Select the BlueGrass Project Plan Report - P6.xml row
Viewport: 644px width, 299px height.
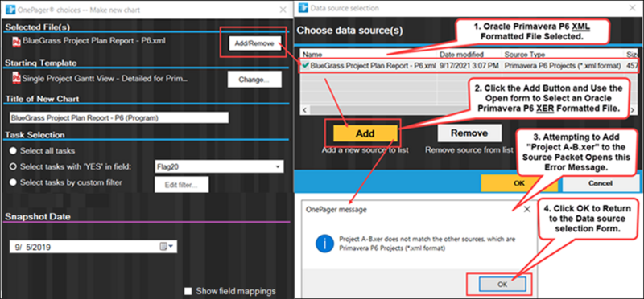point(469,65)
